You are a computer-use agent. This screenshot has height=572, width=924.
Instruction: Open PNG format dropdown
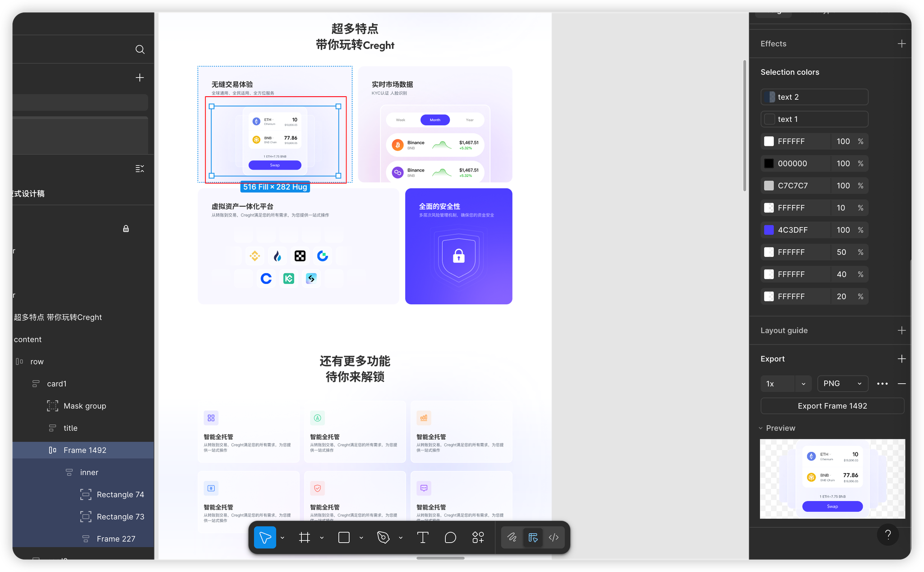coord(843,384)
